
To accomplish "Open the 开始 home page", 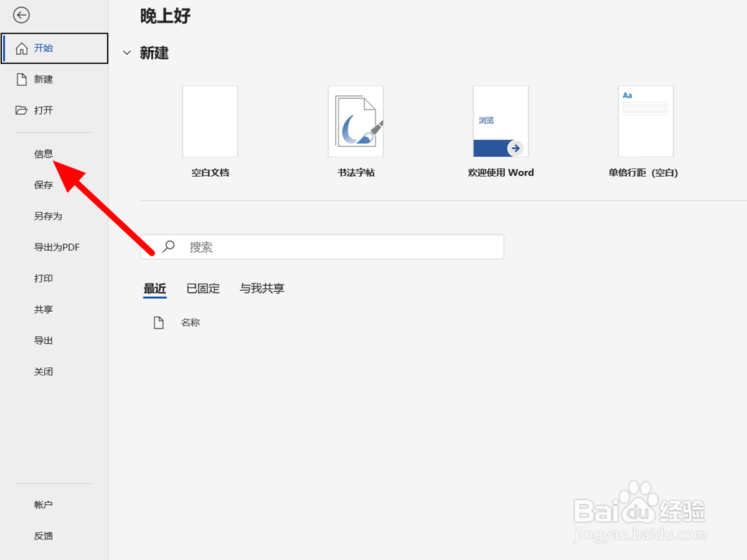I will 55,49.
